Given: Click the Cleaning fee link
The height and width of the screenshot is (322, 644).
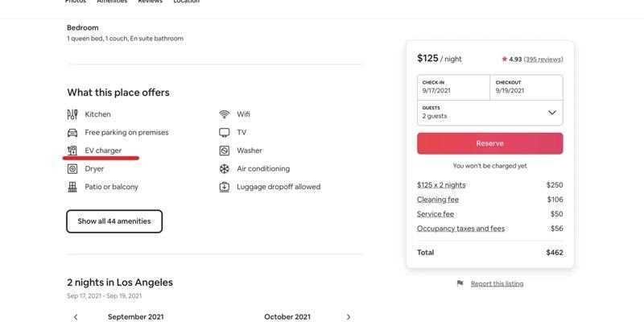Looking at the screenshot, I should 438,200.
